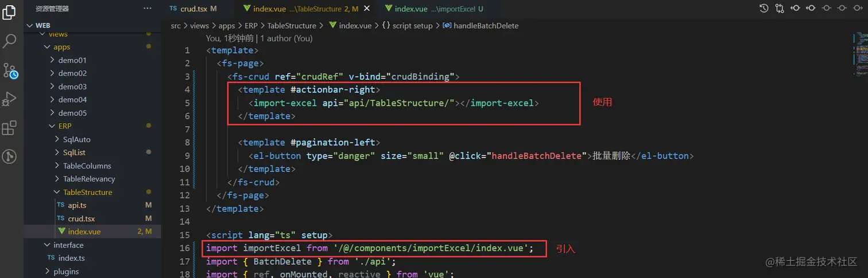
Task: Click the 'You, 1秒钟前' blame code lens
Action: 231,38
